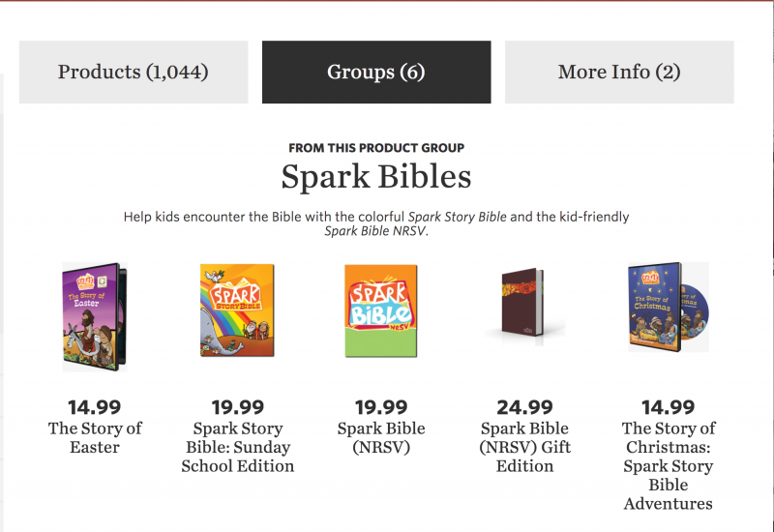Click 19.99 price under Sunday School Edition
Image resolution: width=774 pixels, height=532 pixels.
(x=237, y=407)
